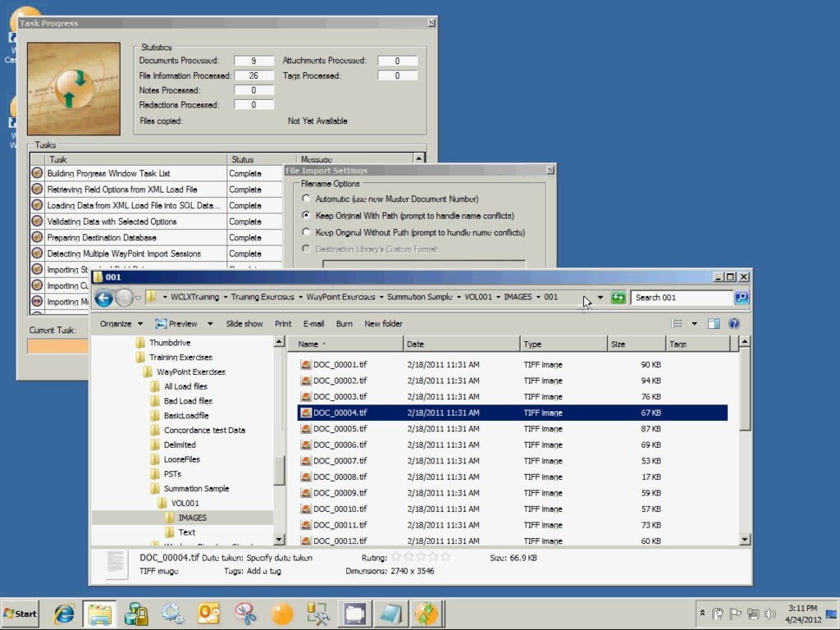840x630 pixels.
Task: Open the change view dropdown arrow
Action: (694, 324)
